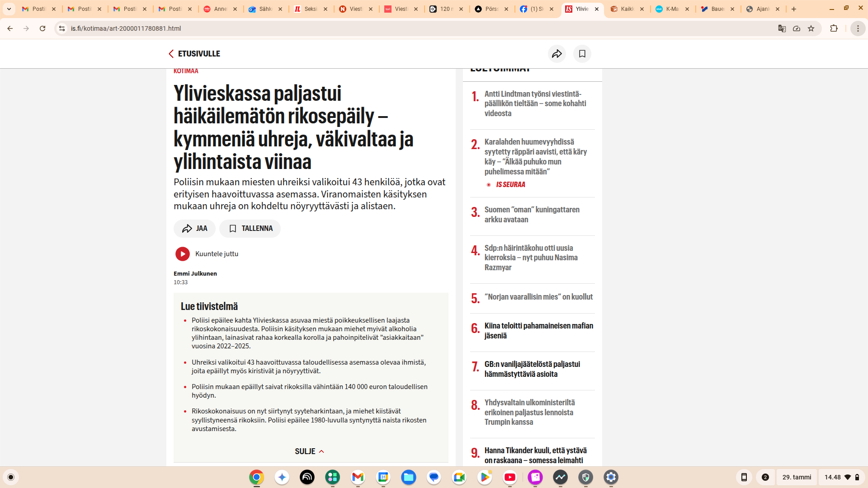Open Yhdysvaltain ulkoministeri article link
The height and width of the screenshot is (488, 868).
click(x=530, y=412)
